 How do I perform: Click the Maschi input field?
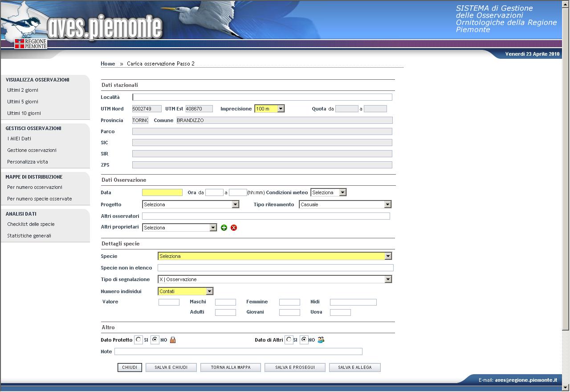pos(225,302)
